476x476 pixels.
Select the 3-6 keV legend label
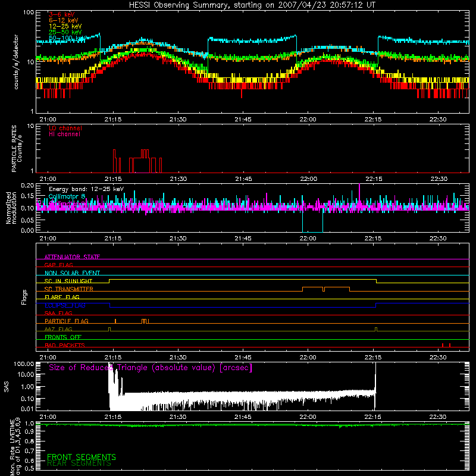(61, 14)
